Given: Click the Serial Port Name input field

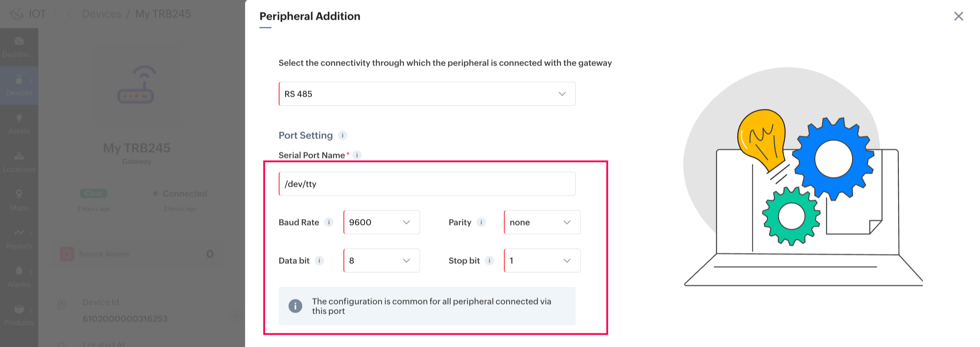Looking at the screenshot, I should click(x=427, y=184).
